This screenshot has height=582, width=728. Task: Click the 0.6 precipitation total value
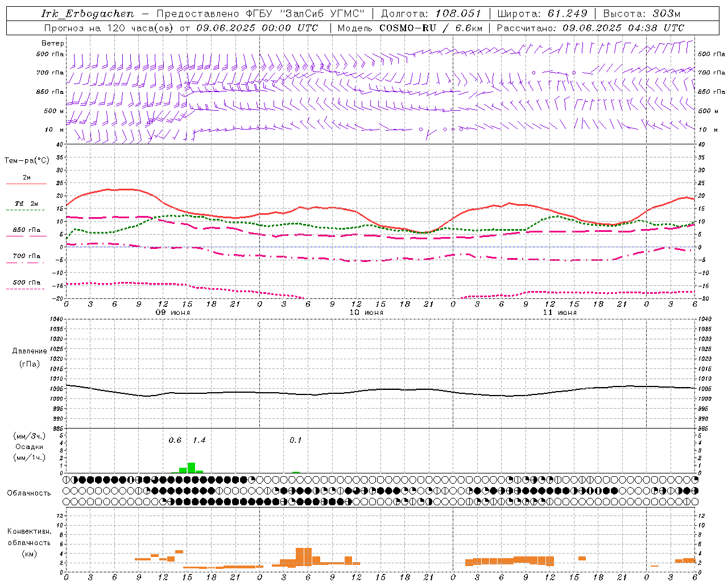(x=175, y=440)
